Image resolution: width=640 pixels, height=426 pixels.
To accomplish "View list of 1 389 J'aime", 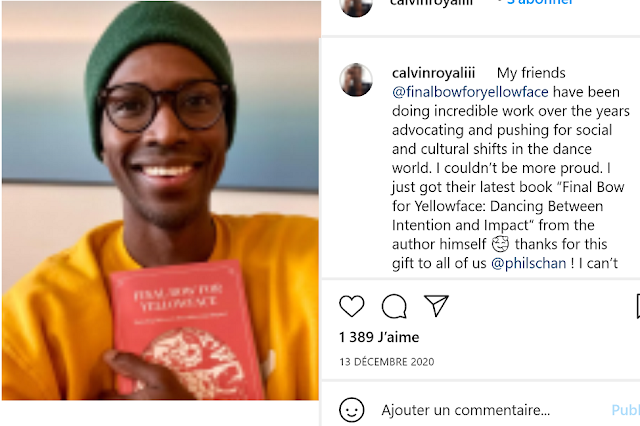I will coord(379,337).
